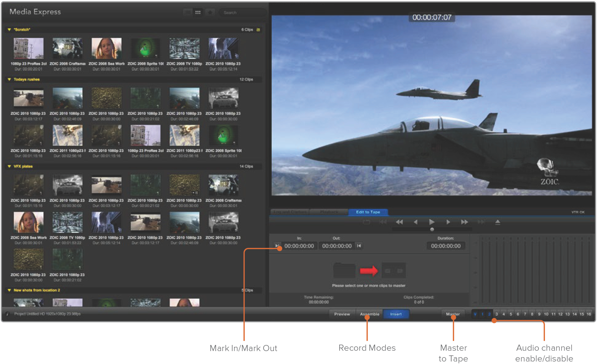Show favorites with the star icon

point(210,13)
